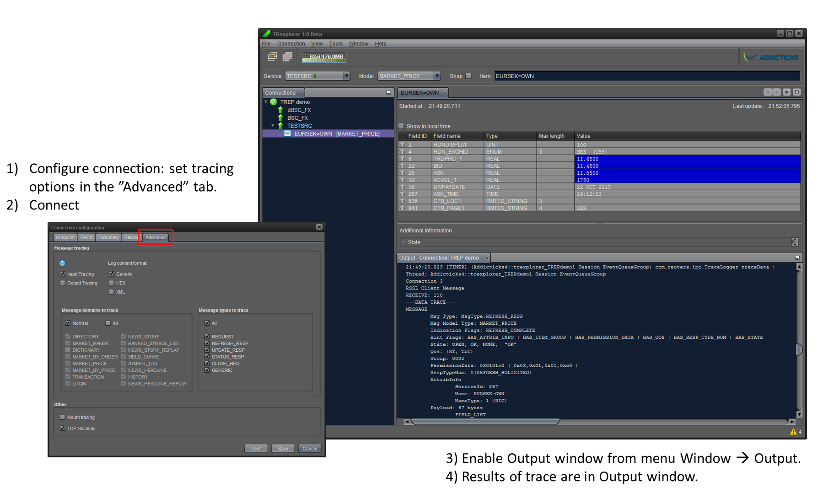Image resolution: width=834 pixels, height=504 pixels.
Task: Click the Save button in configuration dialog
Action: (x=283, y=449)
